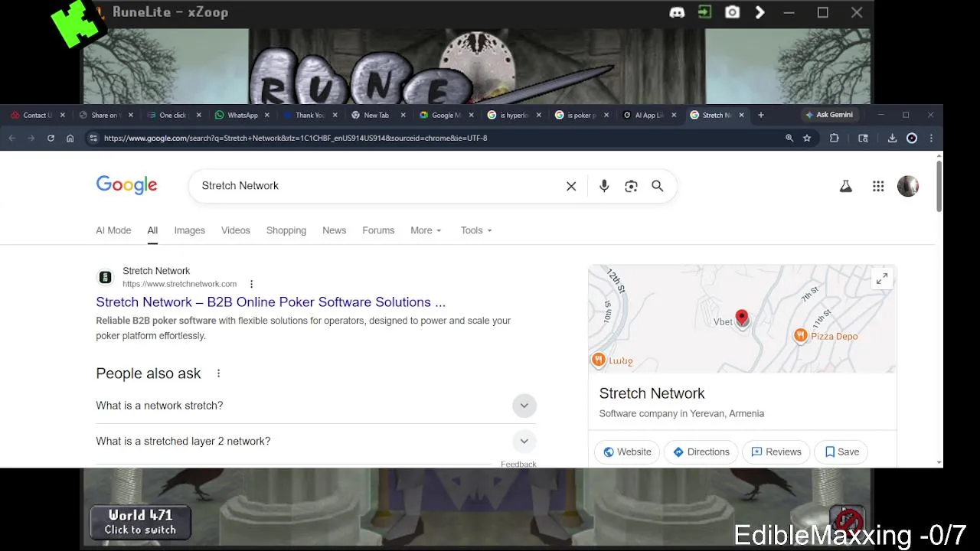The image size is (980, 551).
Task: Open People also ask options menu
Action: tap(218, 373)
